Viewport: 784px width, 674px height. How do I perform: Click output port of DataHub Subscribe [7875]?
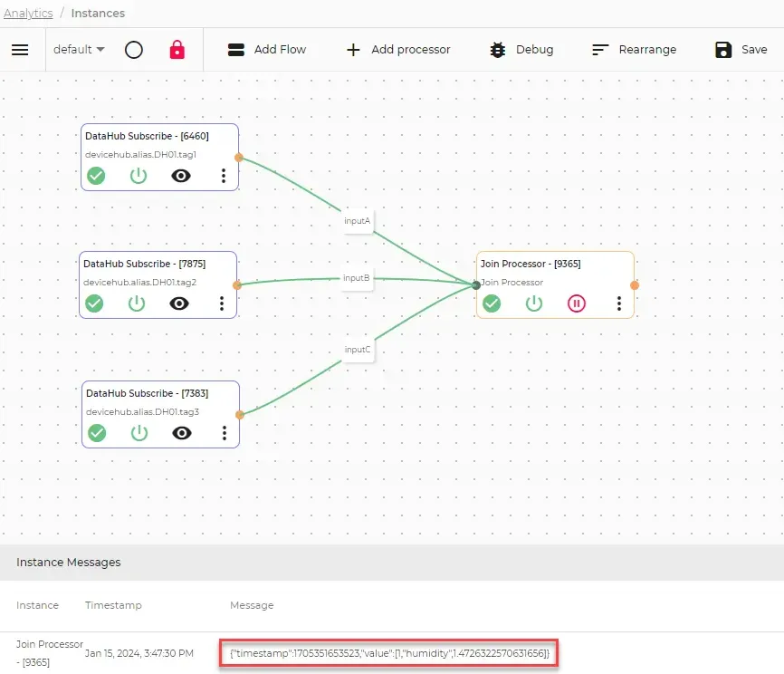pyautogui.click(x=237, y=285)
